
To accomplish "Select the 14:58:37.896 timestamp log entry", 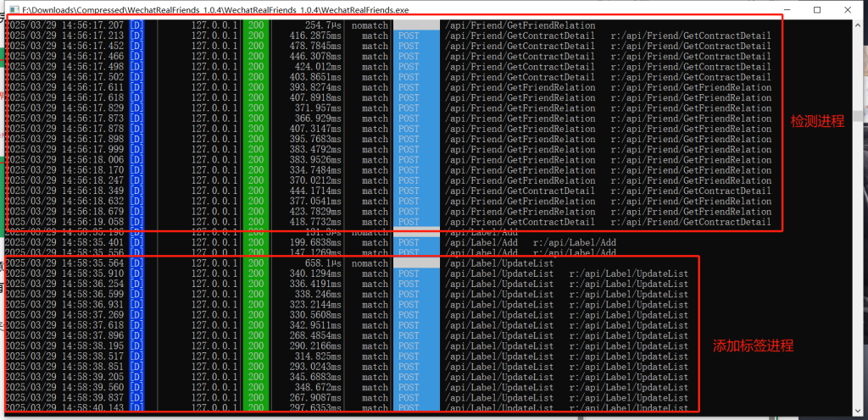I will coord(64,335).
